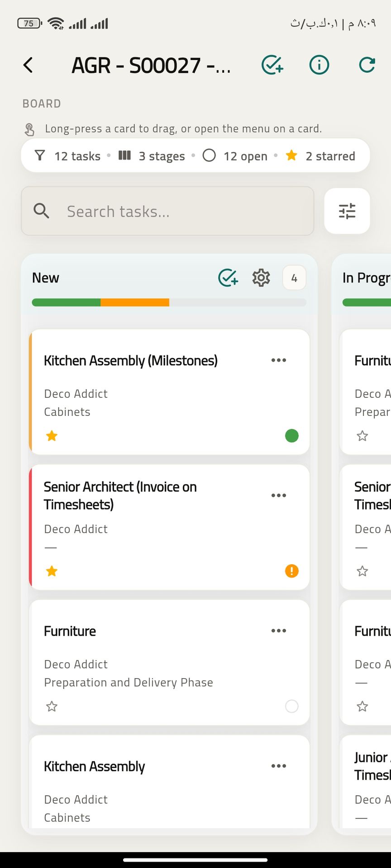Add new task from header check-plus icon

(272, 65)
